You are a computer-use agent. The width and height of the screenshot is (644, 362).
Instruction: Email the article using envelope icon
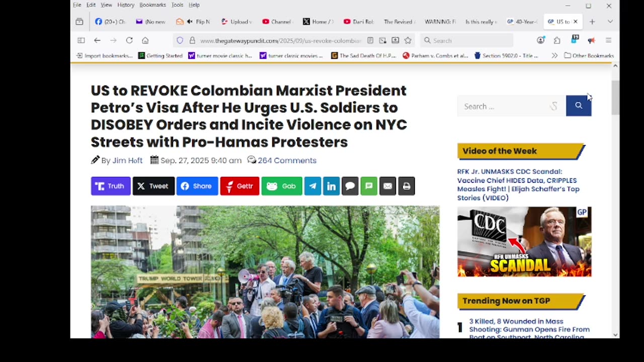click(387, 186)
